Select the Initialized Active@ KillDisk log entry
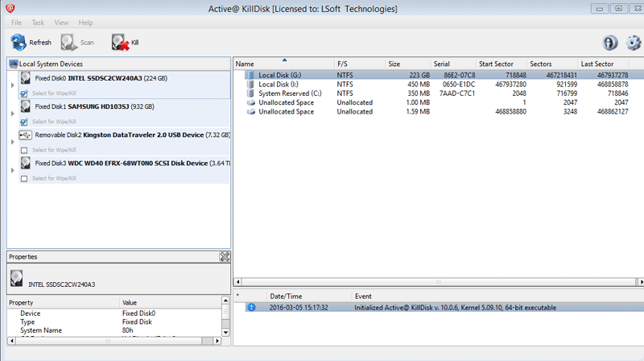 444,308
